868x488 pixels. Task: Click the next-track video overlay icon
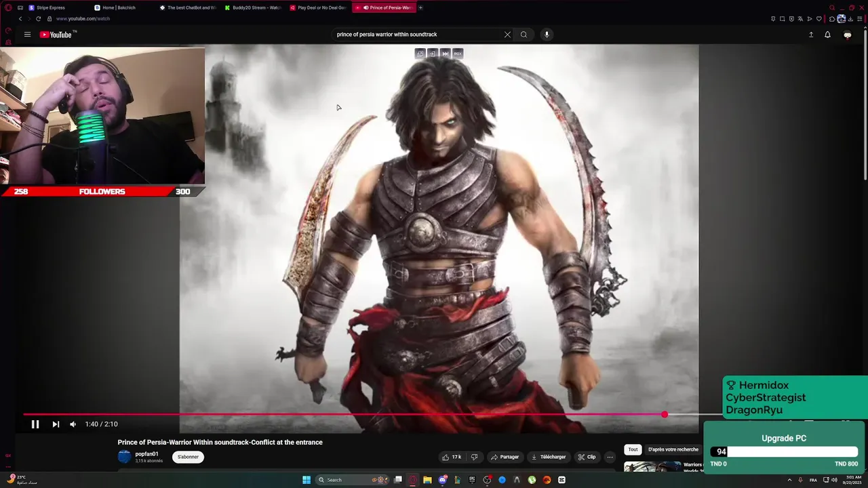[x=446, y=54]
